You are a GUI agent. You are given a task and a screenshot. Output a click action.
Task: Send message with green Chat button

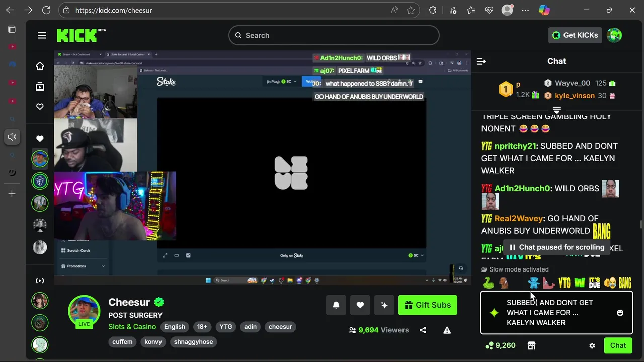click(x=618, y=345)
